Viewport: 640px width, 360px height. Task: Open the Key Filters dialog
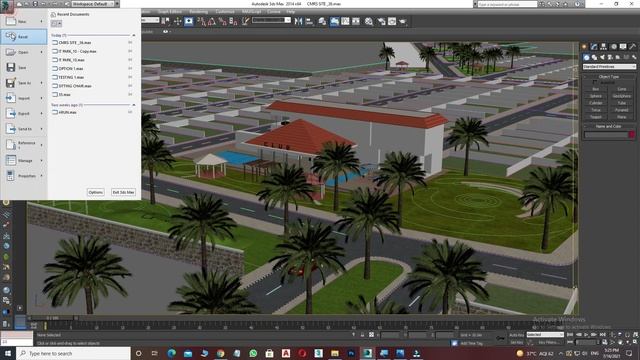point(549,342)
